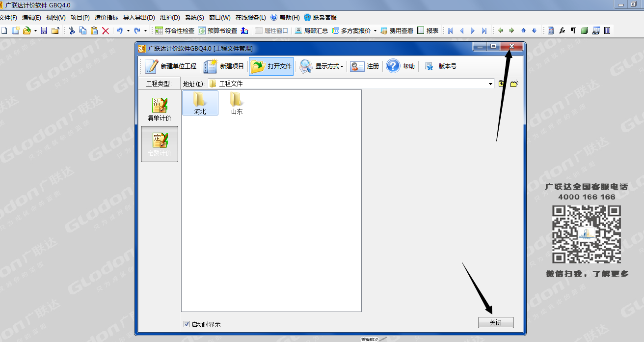The width and height of the screenshot is (644, 342).
Task: Open the Redo history dropdown arrow
Action: [145, 30]
